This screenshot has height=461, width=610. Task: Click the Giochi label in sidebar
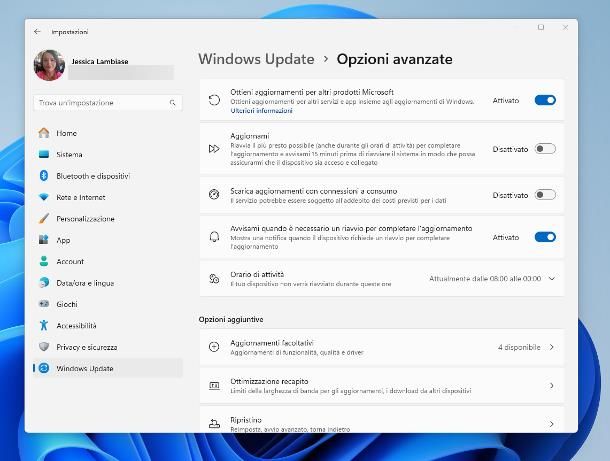[x=67, y=304]
